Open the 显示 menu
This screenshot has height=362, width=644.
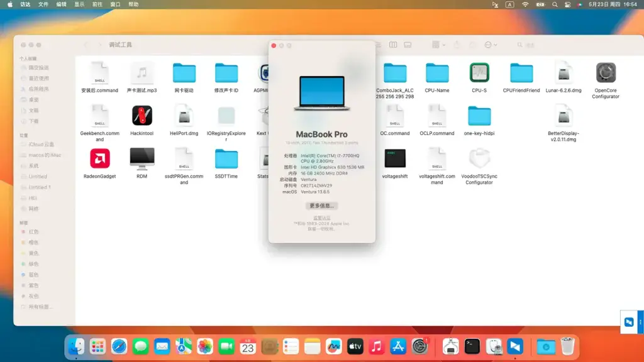tap(79, 4)
